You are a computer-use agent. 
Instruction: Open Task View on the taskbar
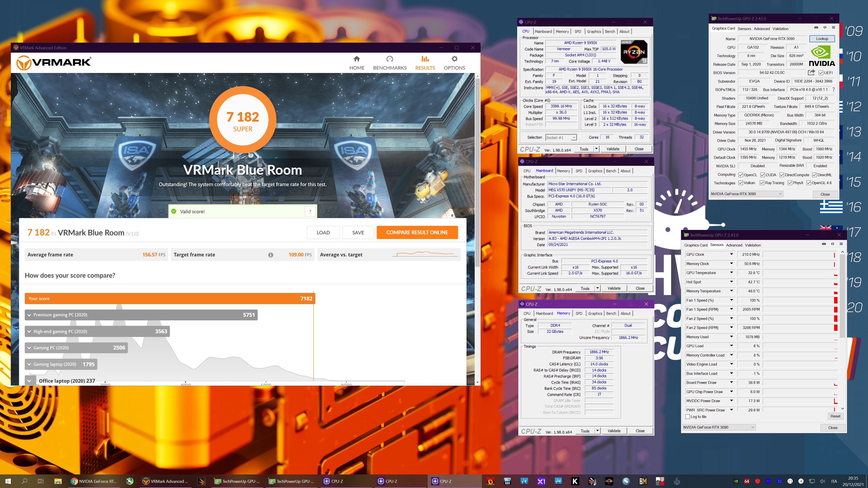click(x=40, y=481)
